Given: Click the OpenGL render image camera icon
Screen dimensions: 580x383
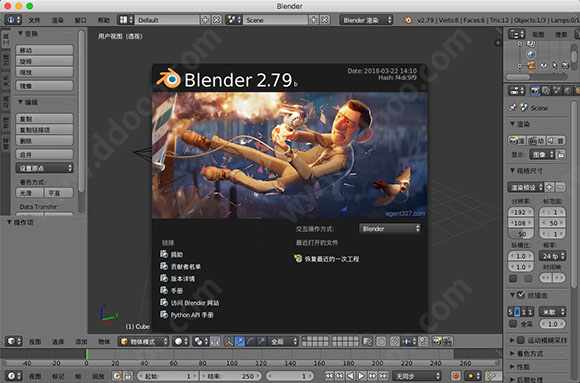Looking at the screenshot, I should click(437, 341).
